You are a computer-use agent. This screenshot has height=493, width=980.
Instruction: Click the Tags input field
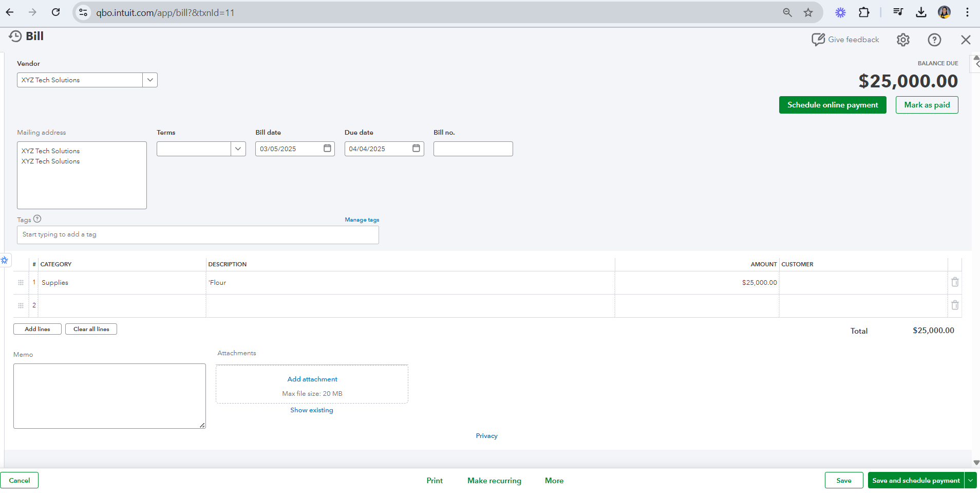click(x=198, y=235)
